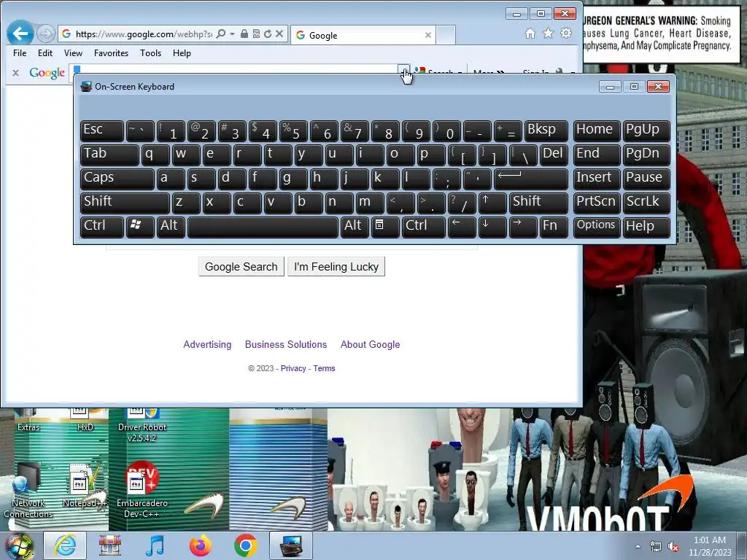Click the security lock icon in address bar
The height and width of the screenshot is (560, 747).
click(x=244, y=34)
